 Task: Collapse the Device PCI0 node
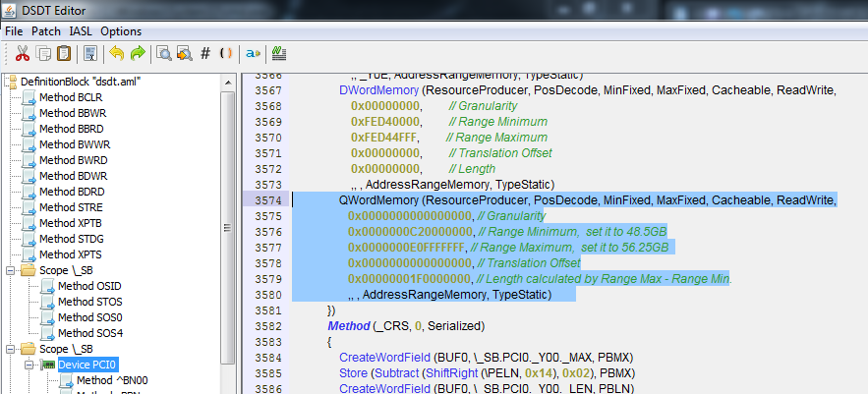tap(29, 365)
